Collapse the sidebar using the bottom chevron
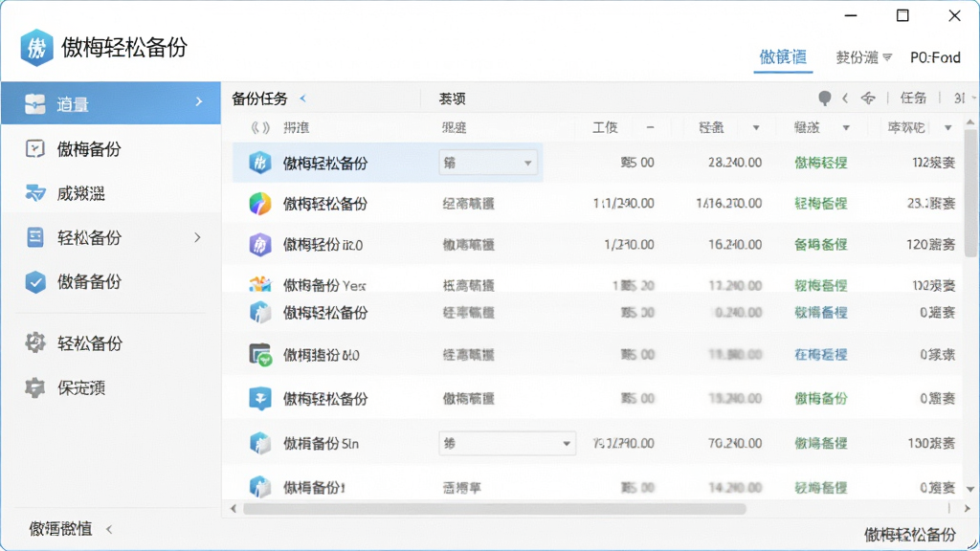This screenshot has width=980, height=551. (109, 529)
